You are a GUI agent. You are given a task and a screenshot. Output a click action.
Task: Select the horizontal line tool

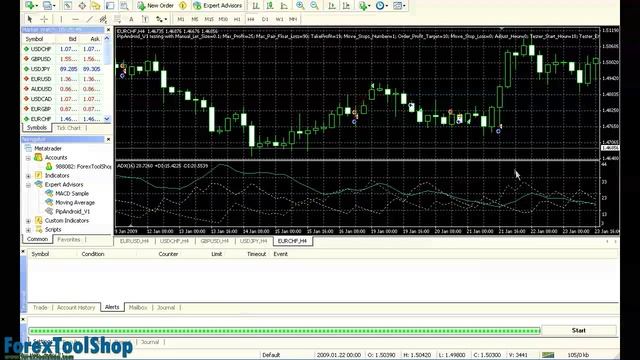coord(75,19)
